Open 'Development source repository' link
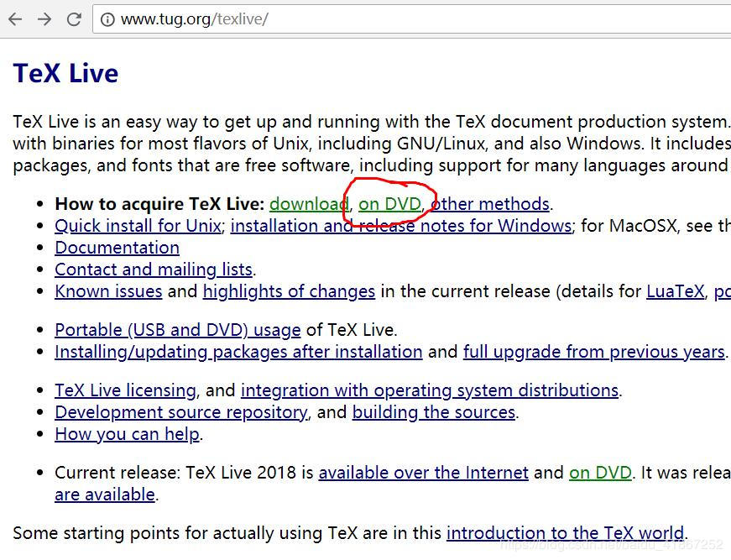731x560 pixels. point(180,412)
